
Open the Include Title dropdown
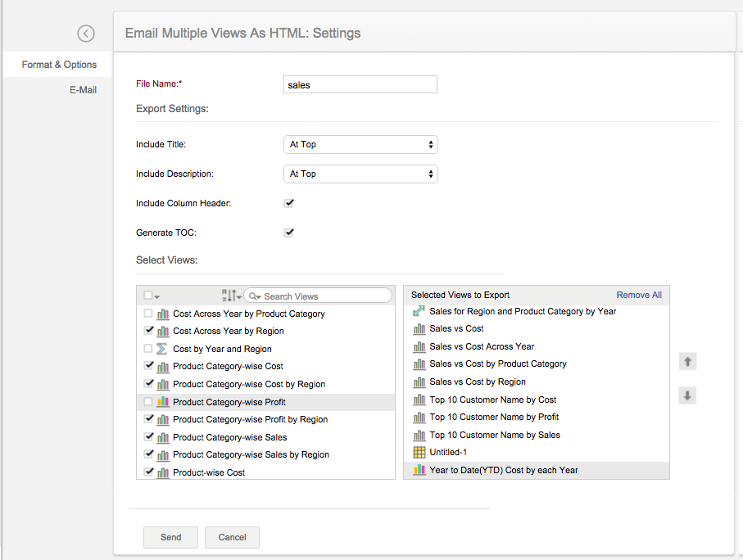(x=360, y=145)
